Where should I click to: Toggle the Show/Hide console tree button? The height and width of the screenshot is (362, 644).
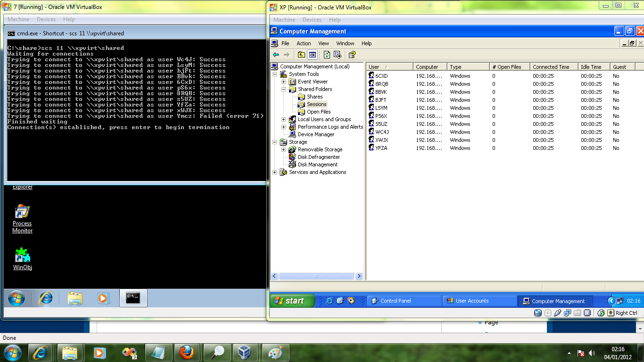click(313, 54)
